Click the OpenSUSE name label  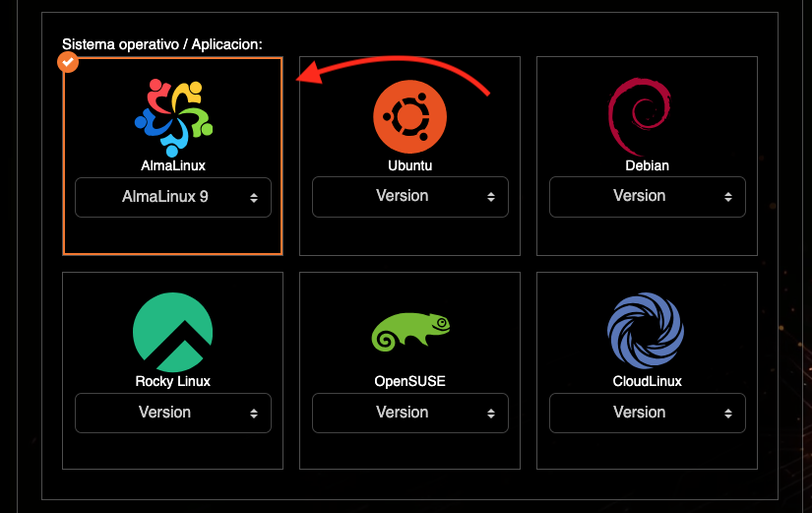[x=410, y=381]
